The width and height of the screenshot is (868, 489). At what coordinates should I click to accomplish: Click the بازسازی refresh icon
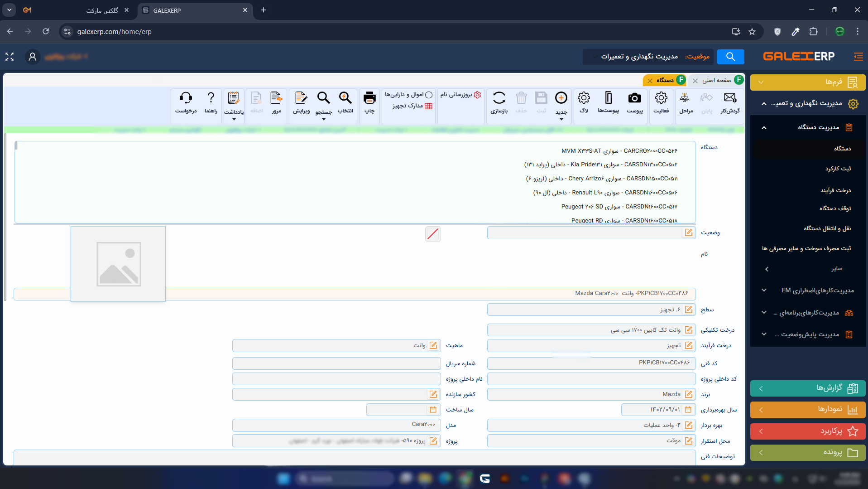point(499,103)
